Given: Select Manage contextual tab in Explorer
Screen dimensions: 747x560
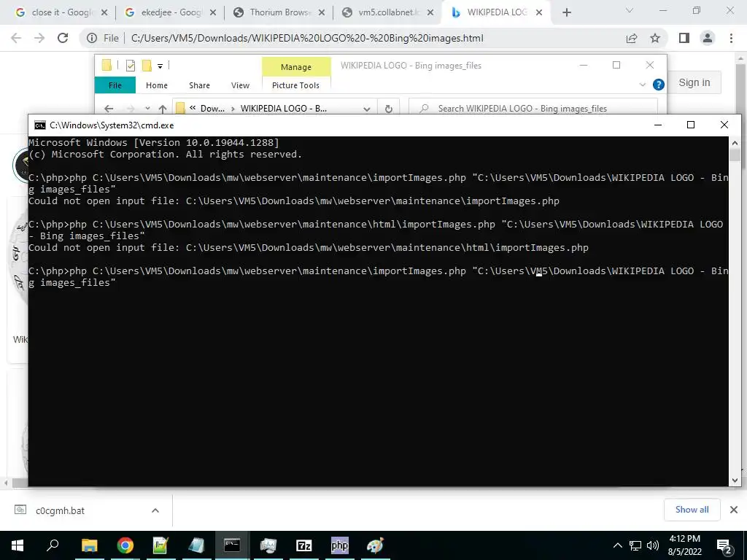Looking at the screenshot, I should [296, 66].
